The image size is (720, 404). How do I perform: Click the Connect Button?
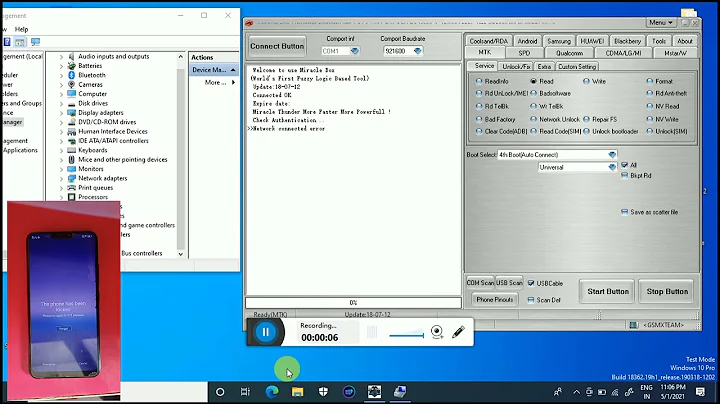(277, 46)
